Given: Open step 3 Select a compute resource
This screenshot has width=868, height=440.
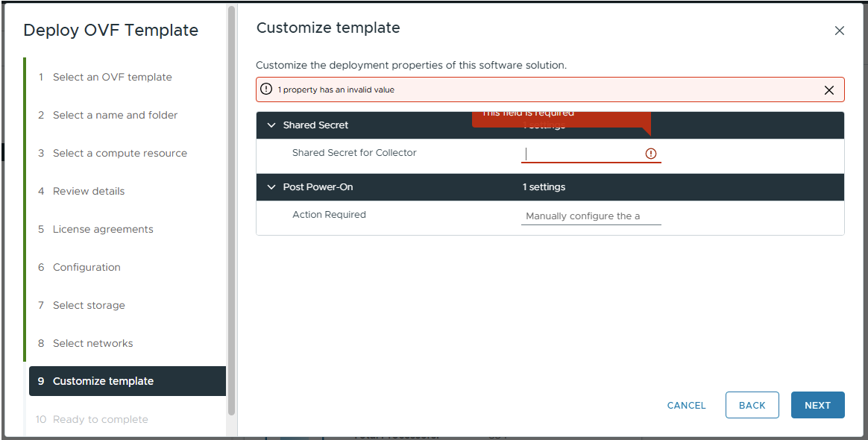Looking at the screenshot, I should tap(113, 154).
